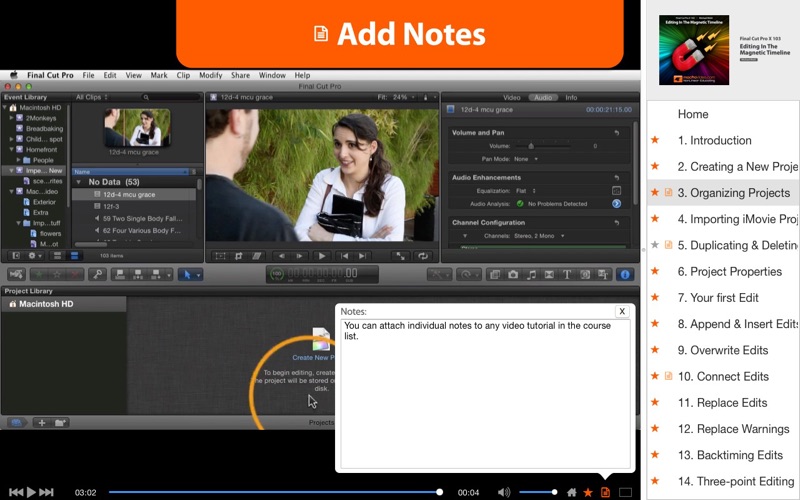The width and height of the screenshot is (800, 500).
Task: Open the Equalization Flat dropdown
Action: (x=526, y=191)
